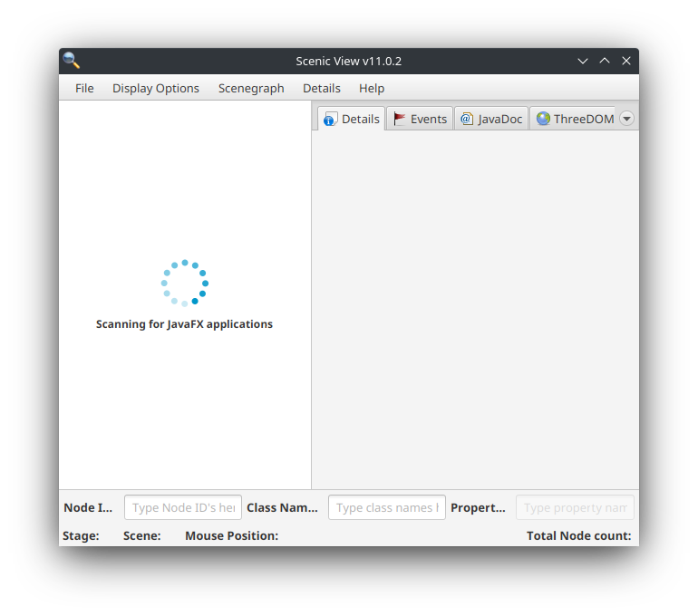Click the 'Scene:' status label
Screen dimensions: 698x616
142,535
